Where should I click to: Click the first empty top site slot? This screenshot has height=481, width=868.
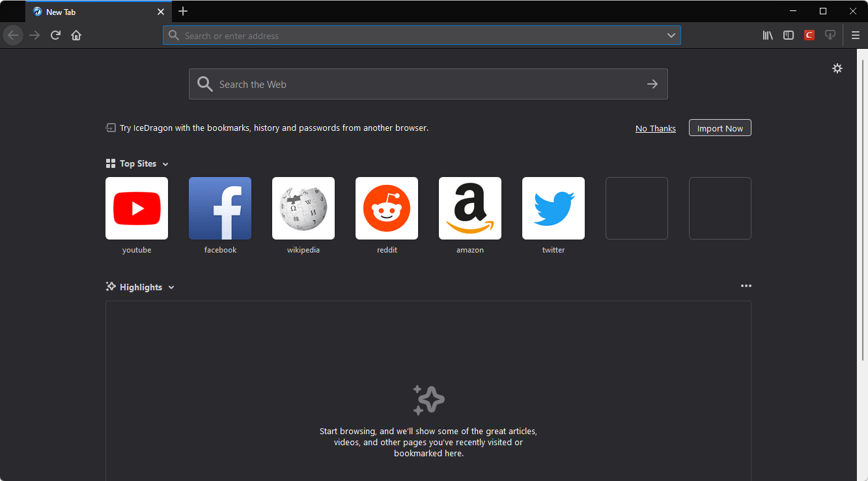tap(637, 208)
